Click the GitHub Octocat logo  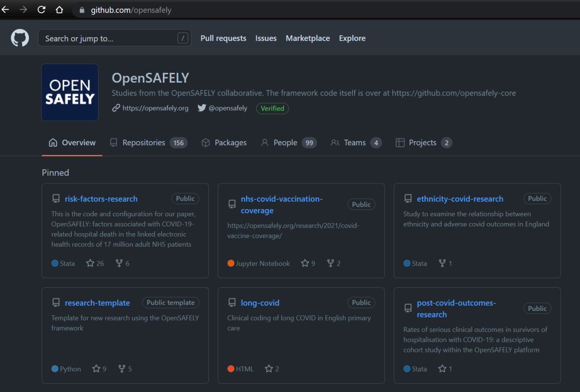pos(20,38)
